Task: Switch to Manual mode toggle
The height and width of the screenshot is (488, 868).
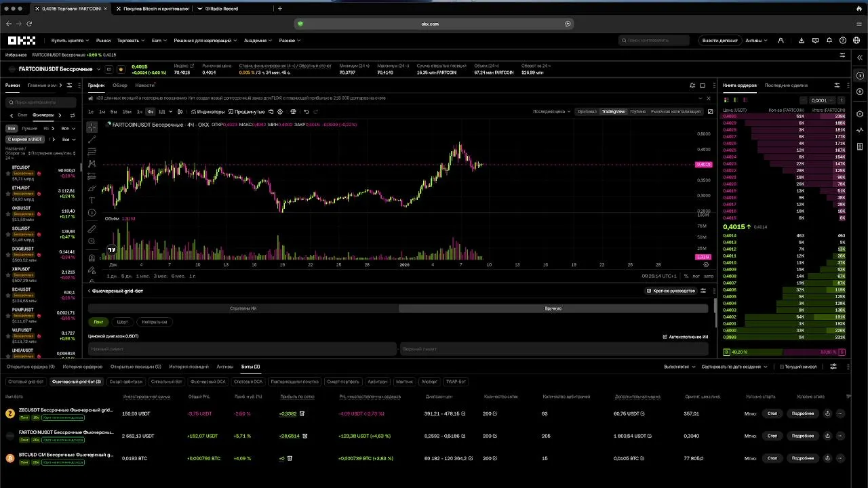Action: pyautogui.click(x=553, y=308)
